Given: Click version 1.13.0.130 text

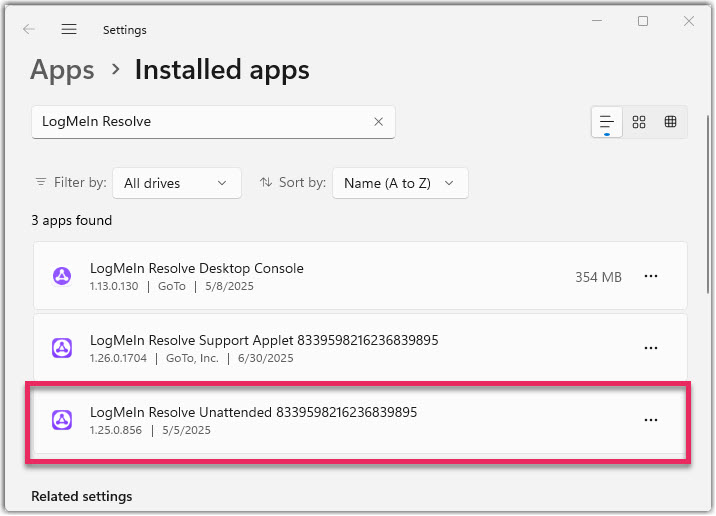Looking at the screenshot, I should point(114,286).
